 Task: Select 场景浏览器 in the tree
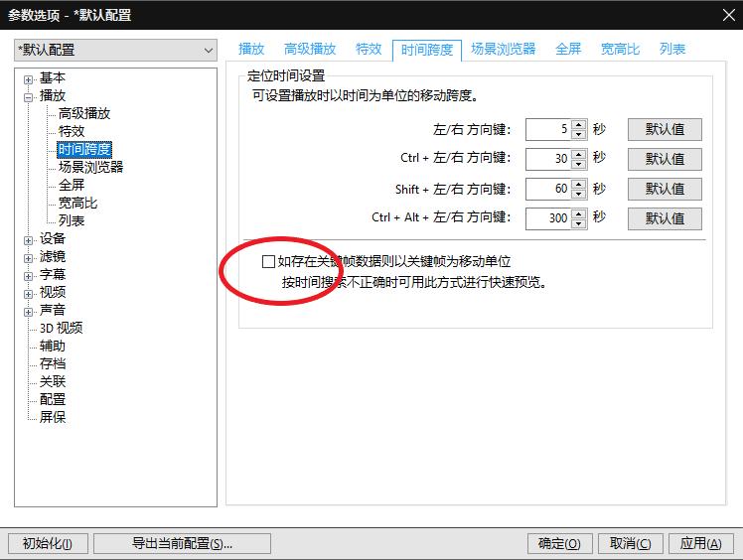90,167
